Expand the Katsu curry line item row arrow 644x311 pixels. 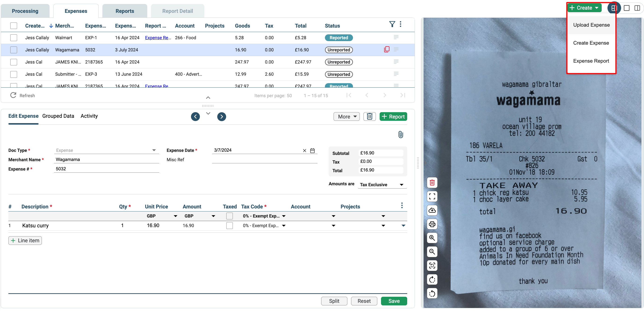(x=403, y=225)
